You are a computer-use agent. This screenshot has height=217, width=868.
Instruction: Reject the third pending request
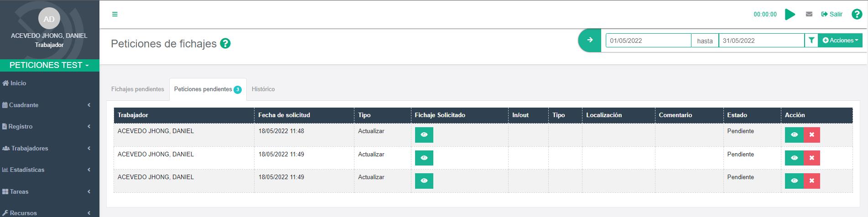(x=811, y=181)
